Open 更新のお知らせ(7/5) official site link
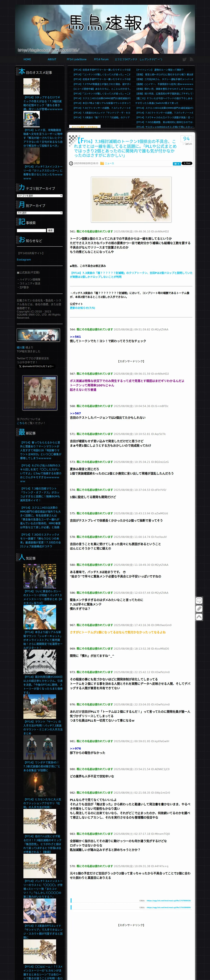This screenshot has width=210, height=980. click(x=82, y=308)
